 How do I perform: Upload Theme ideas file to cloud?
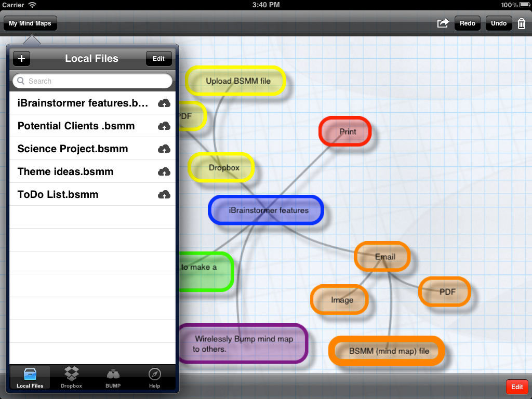(x=164, y=171)
